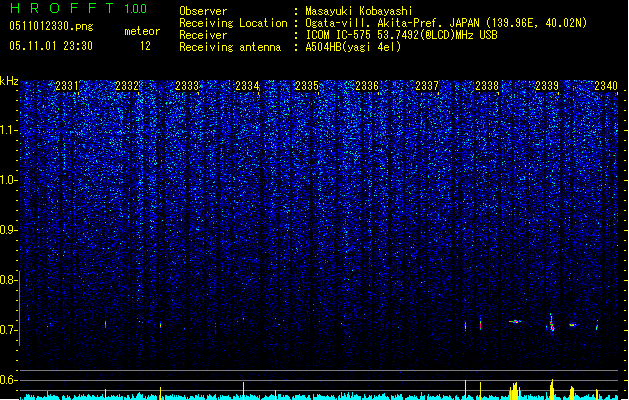Click the 0.6 kHz axis label
The width and height of the screenshot is (629, 400).
(x=8, y=380)
